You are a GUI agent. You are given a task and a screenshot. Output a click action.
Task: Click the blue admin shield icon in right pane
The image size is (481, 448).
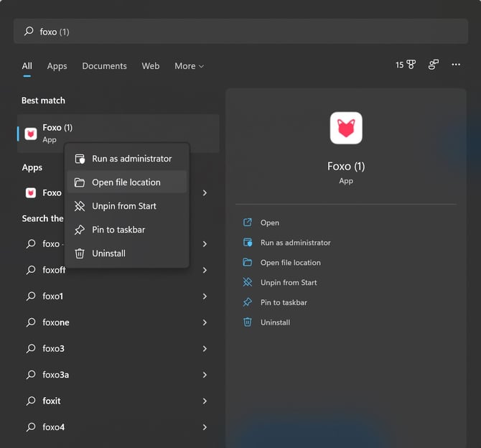point(248,243)
